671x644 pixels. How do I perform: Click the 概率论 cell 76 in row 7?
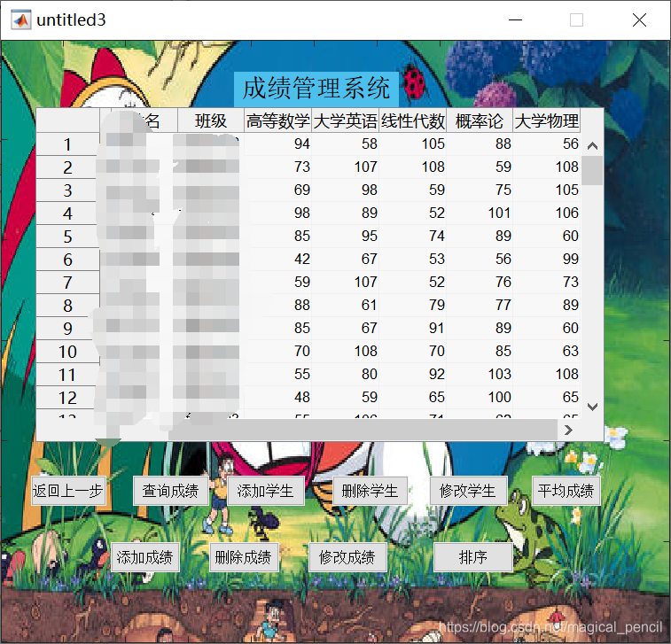tap(480, 283)
